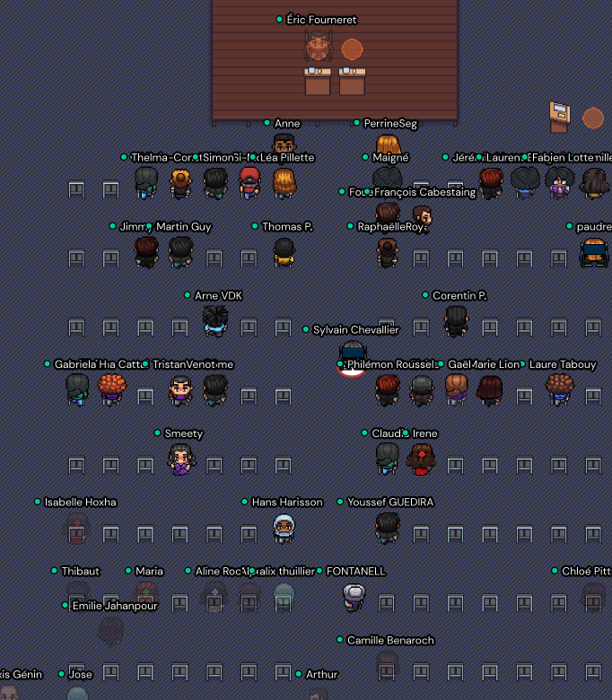Click Martin Guy's avatar
The width and height of the screenshot is (612, 700).
click(x=180, y=252)
